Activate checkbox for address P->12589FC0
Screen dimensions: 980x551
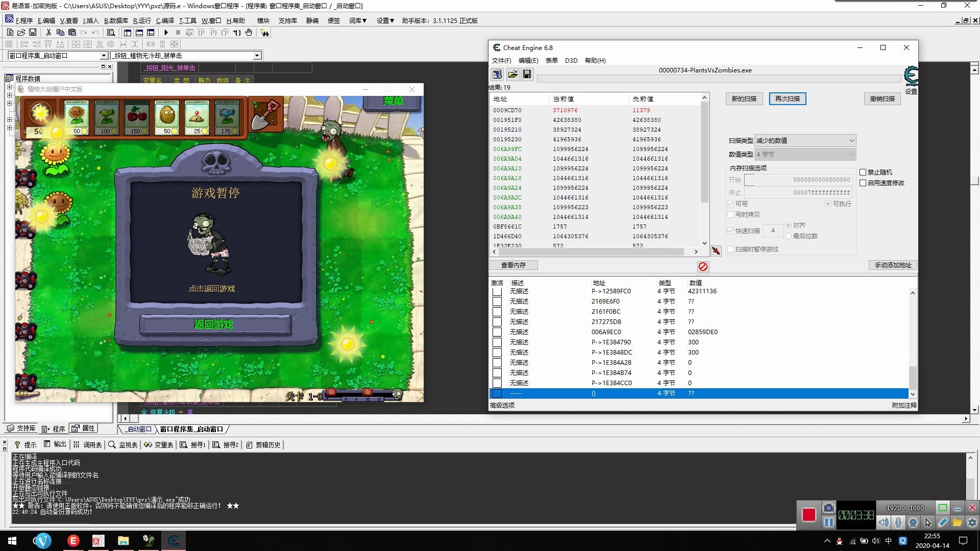click(497, 291)
